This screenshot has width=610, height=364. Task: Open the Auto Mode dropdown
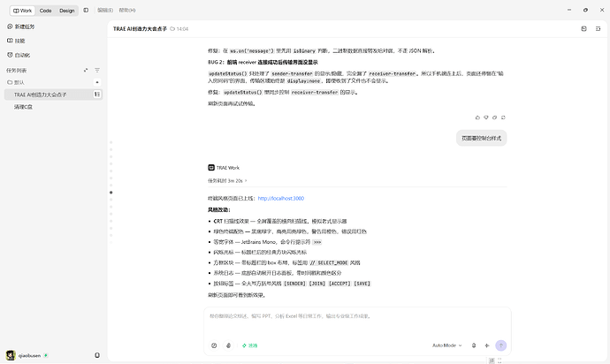447,345
